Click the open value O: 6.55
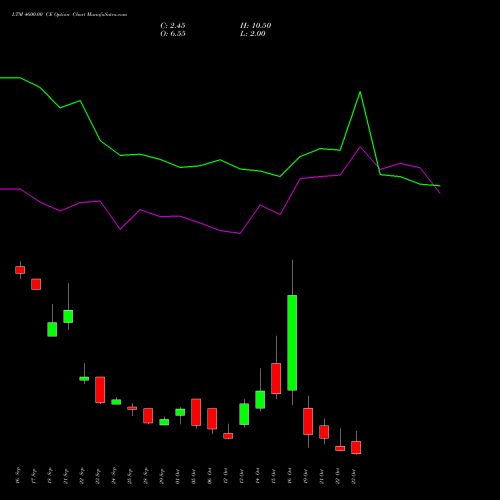 pyautogui.click(x=173, y=34)
